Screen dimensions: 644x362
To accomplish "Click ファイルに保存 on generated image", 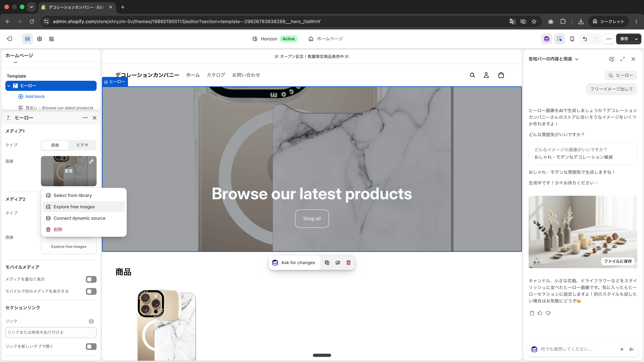I will click(x=618, y=261).
